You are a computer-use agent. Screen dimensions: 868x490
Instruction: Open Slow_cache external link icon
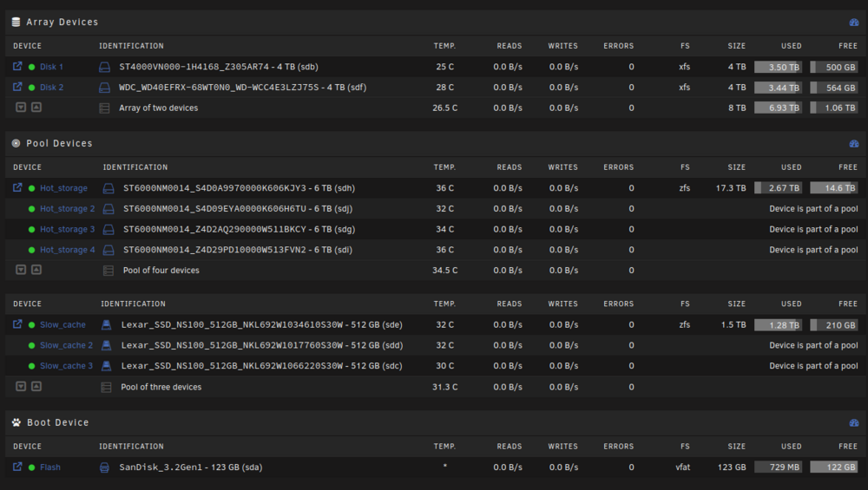pyautogui.click(x=17, y=324)
